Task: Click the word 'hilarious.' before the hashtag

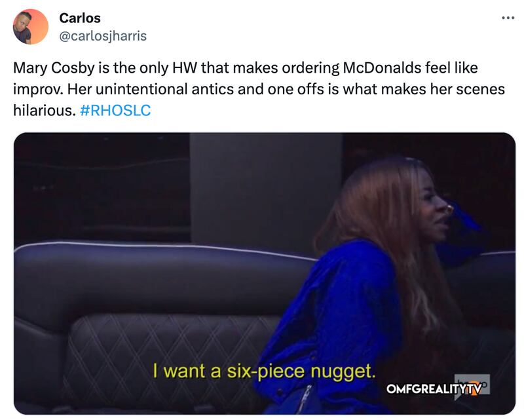Action: 45,110
